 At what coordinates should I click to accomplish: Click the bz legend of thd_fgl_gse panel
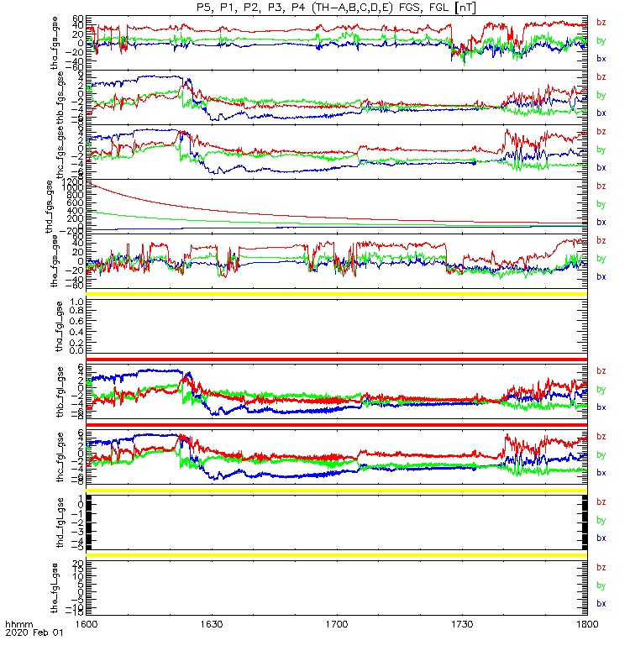(601, 501)
